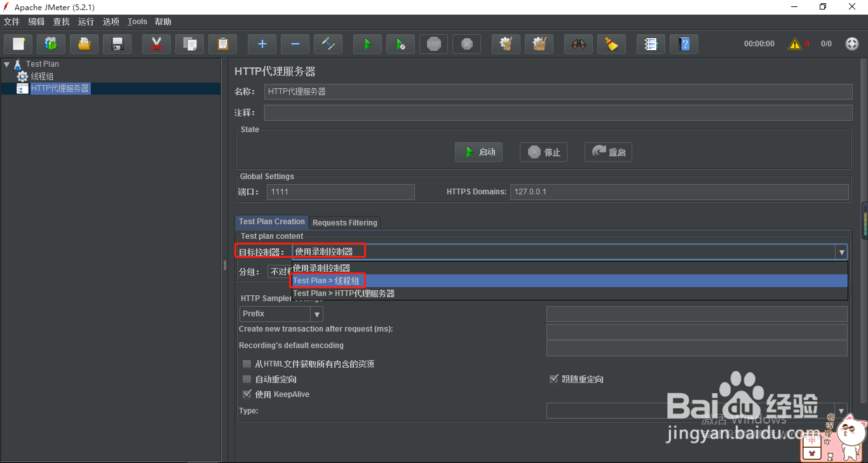Click the Cut scissors icon
The image size is (868, 463).
coord(157,44)
